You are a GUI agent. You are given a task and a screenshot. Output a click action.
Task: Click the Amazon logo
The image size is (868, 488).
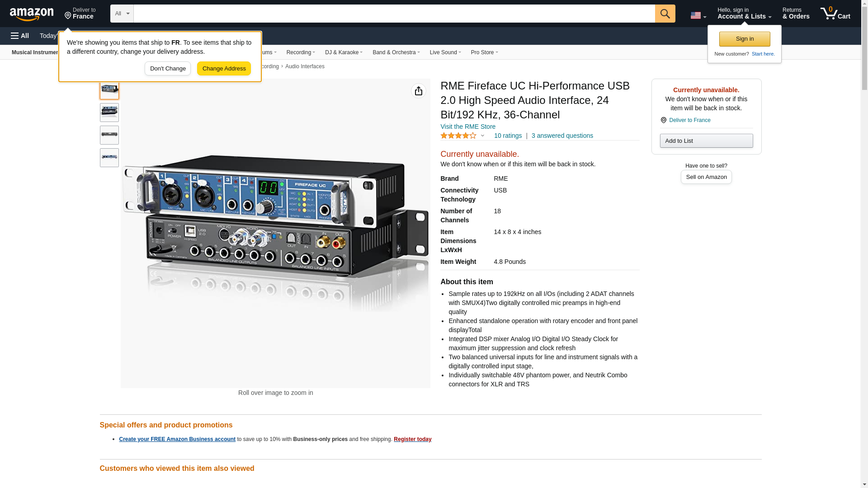coord(32,14)
